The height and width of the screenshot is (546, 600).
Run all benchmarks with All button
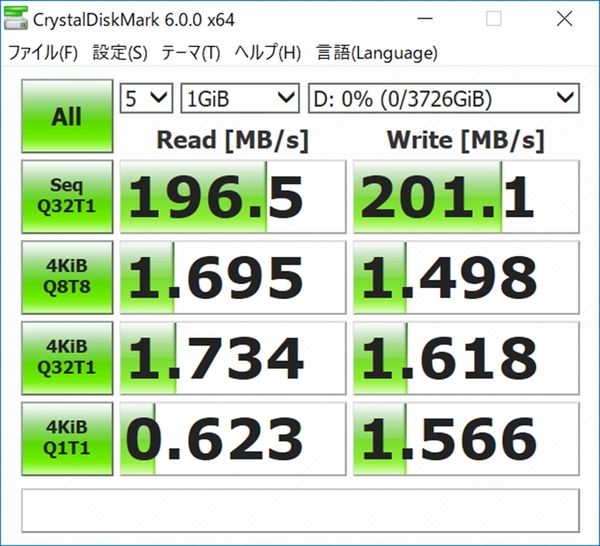coord(67,116)
